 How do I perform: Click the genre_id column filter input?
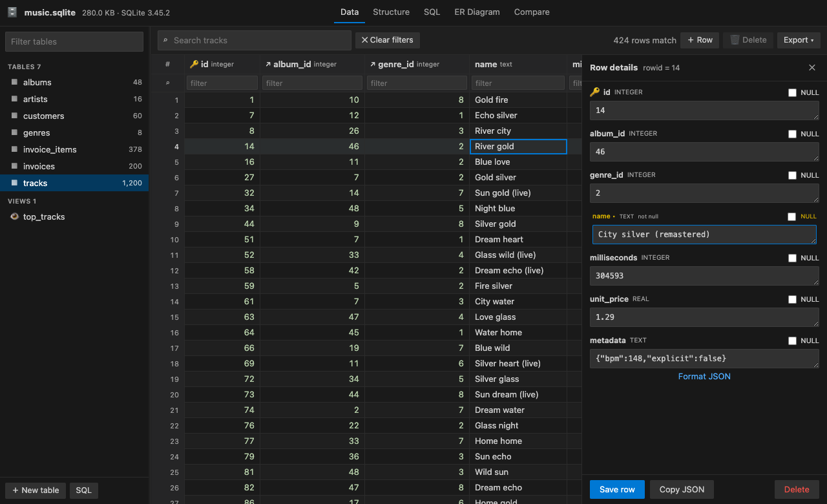(x=417, y=83)
